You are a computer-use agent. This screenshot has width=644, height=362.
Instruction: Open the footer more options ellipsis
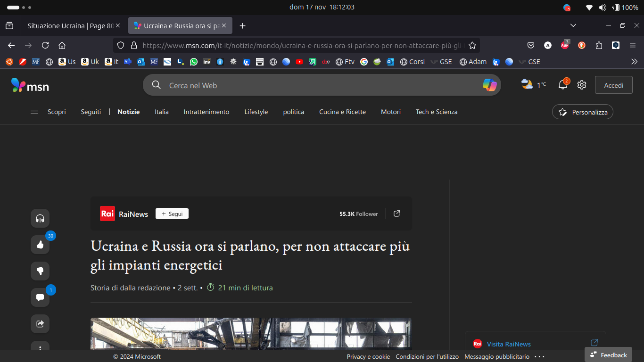click(540, 356)
